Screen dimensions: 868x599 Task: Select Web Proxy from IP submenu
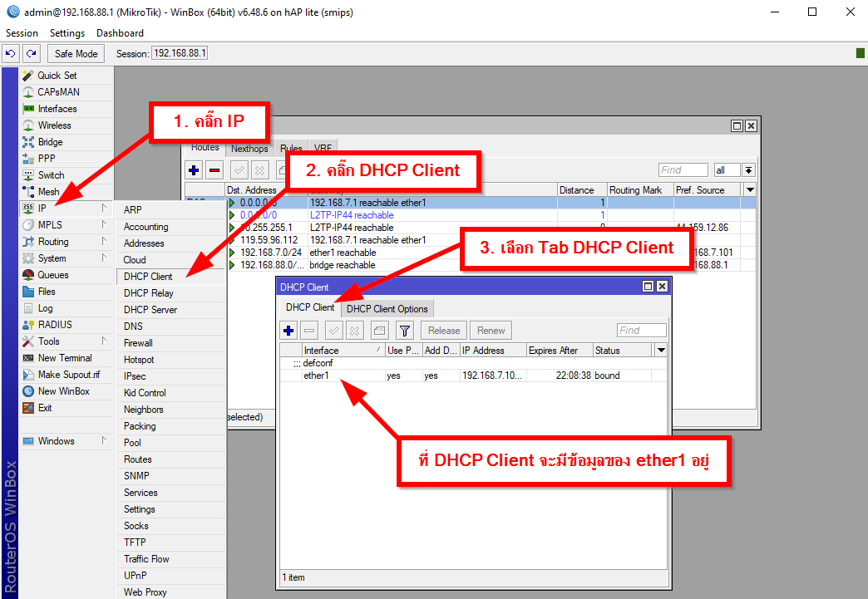[171, 592]
